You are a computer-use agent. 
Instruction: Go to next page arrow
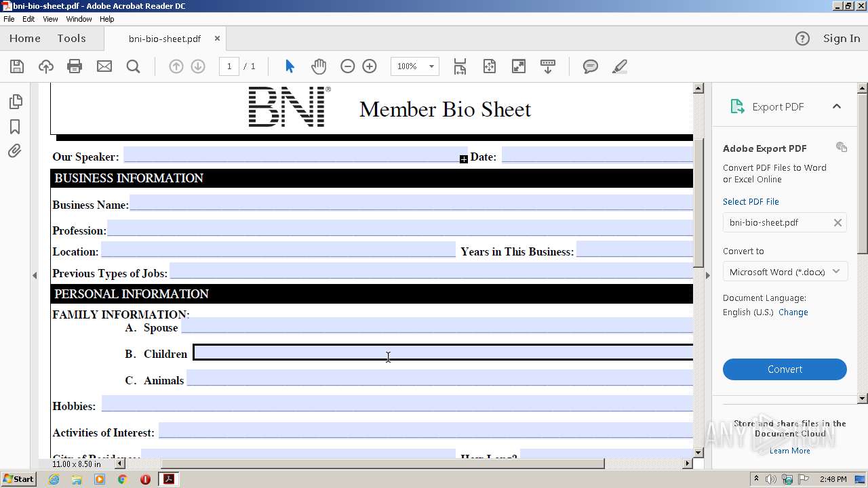pos(198,66)
